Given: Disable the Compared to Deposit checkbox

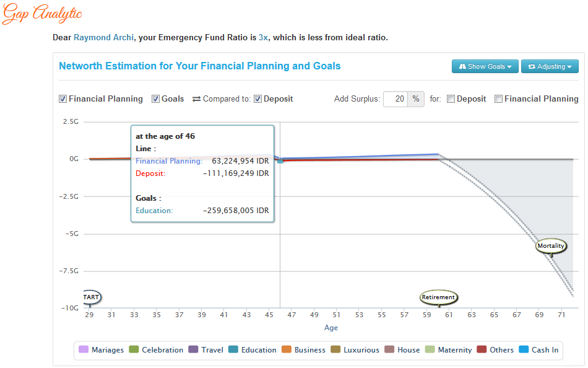Looking at the screenshot, I should click(257, 99).
